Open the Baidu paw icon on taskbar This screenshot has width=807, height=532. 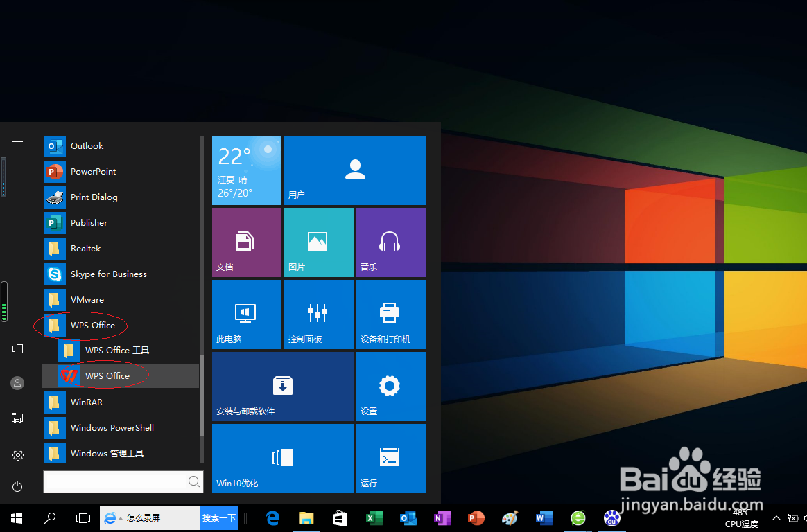612,518
